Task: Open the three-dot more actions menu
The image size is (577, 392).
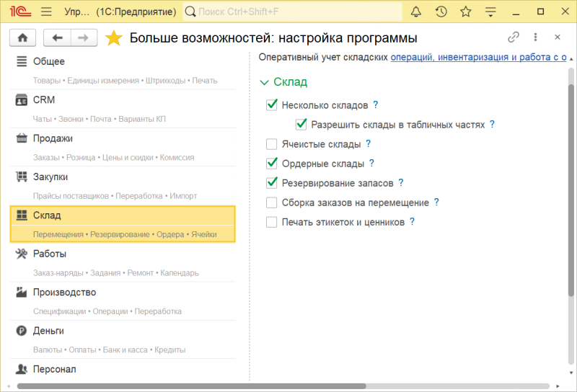Action: click(535, 37)
